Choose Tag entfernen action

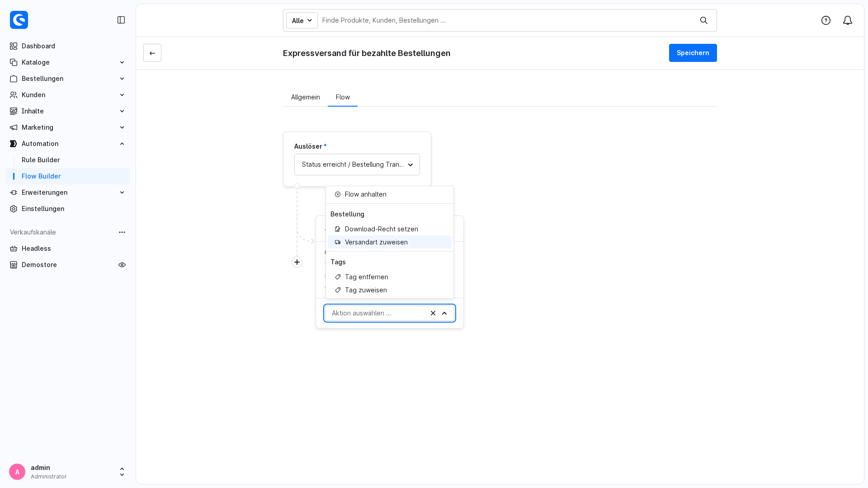point(390,277)
